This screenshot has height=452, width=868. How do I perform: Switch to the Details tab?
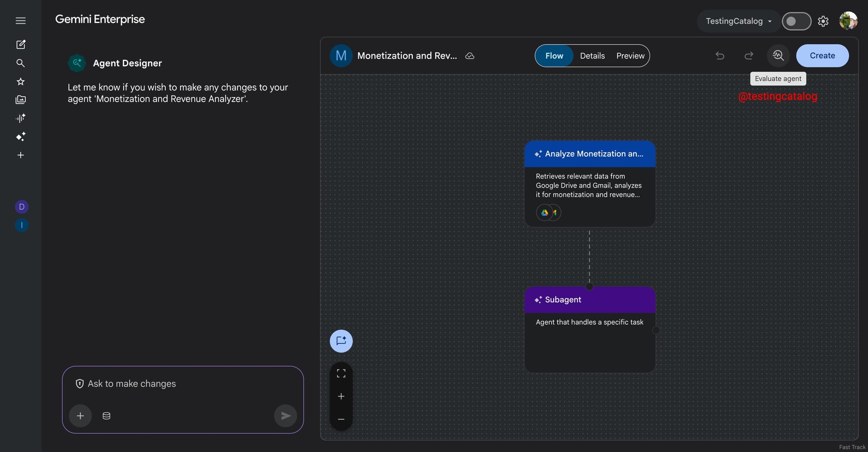[x=592, y=56]
